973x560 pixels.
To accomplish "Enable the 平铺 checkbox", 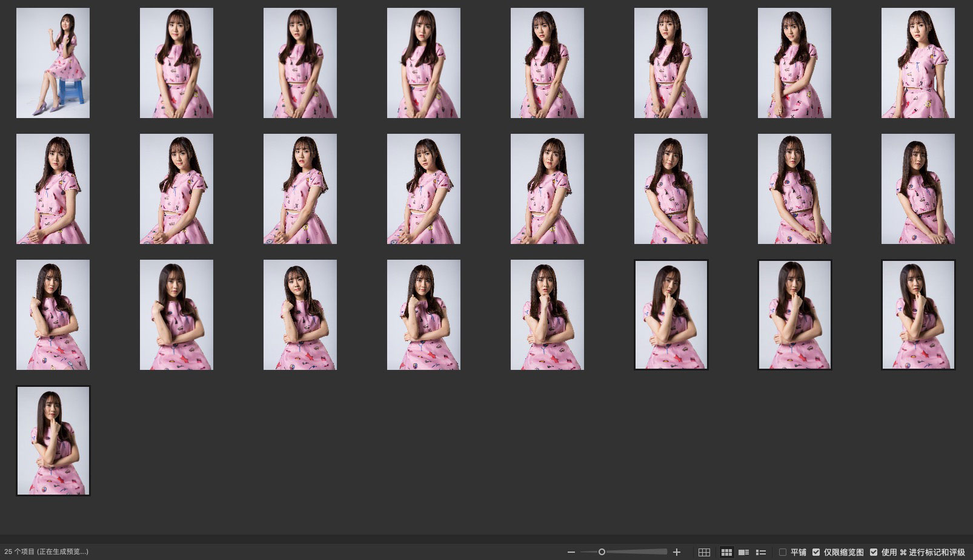I will 783,552.
